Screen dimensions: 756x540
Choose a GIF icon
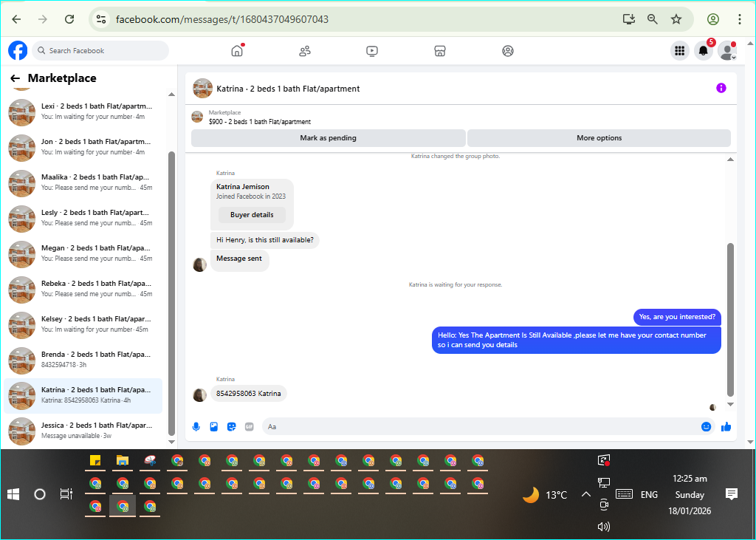[x=250, y=426]
